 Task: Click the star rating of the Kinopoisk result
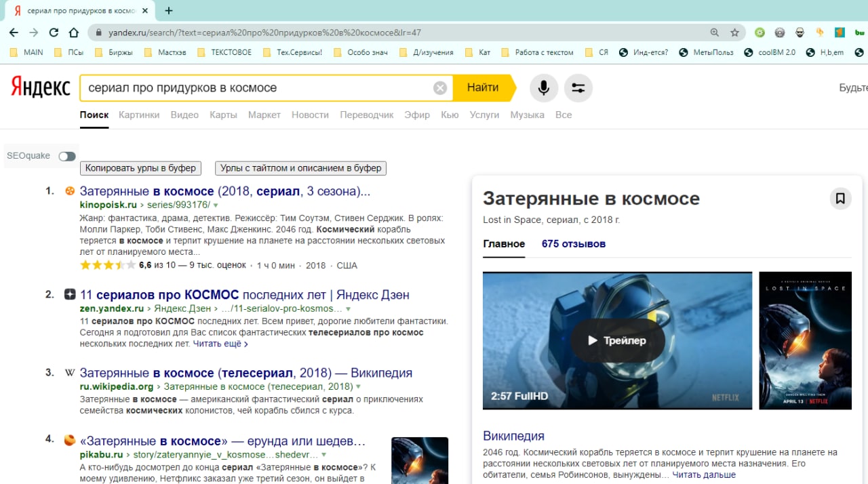tap(107, 265)
